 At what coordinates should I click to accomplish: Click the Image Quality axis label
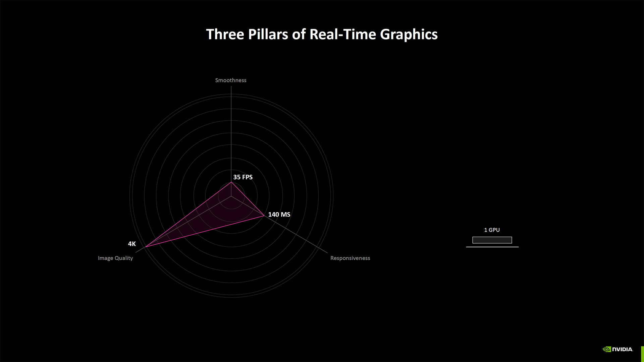115,258
